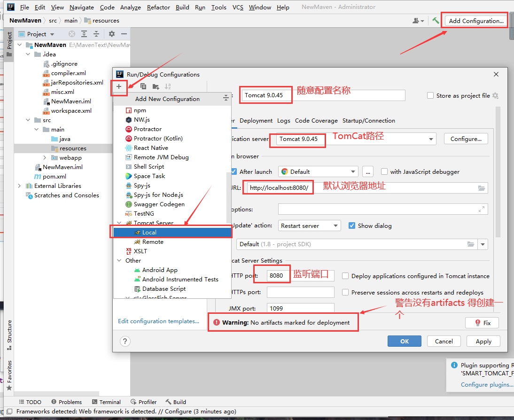Click the expand icon in VM options field
The height and width of the screenshot is (420, 514).
pyautogui.click(x=482, y=209)
